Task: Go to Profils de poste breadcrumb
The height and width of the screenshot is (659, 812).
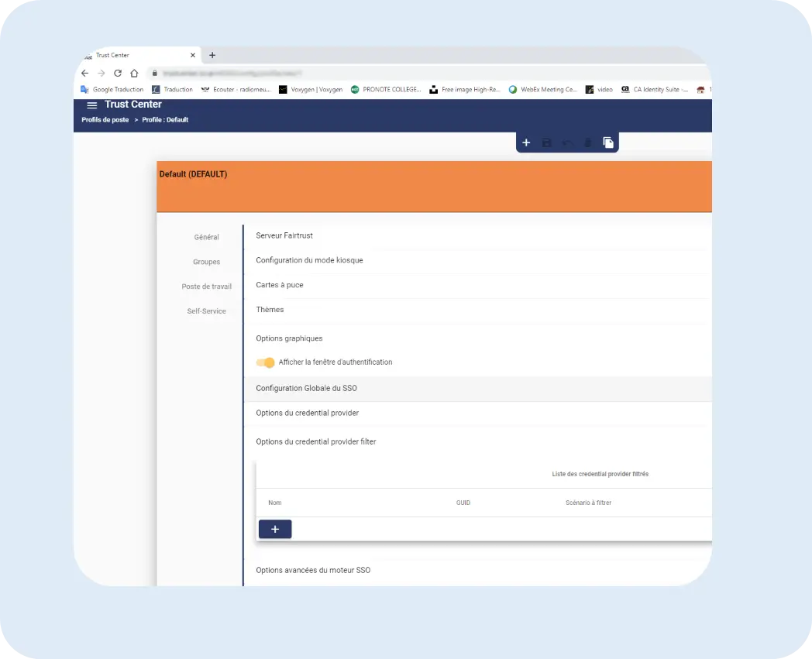Action: pos(105,120)
